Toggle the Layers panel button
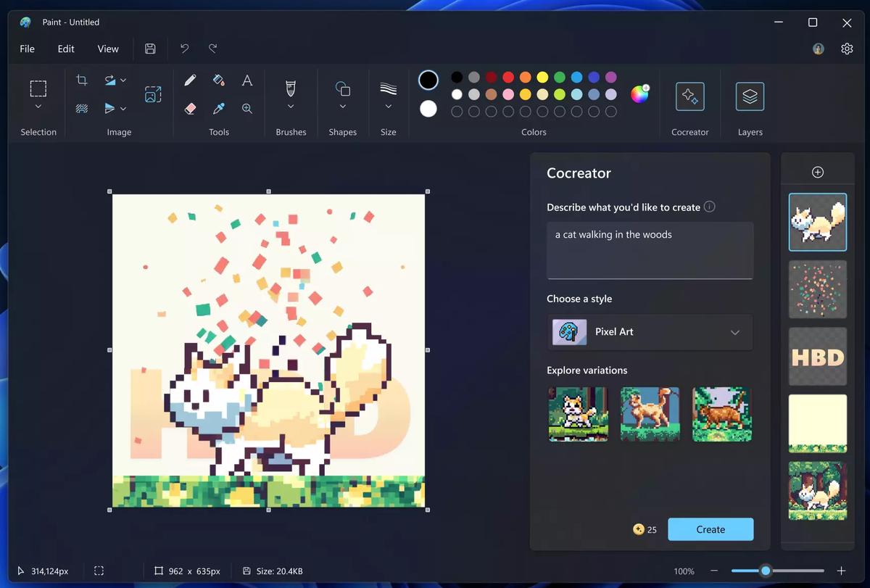The width and height of the screenshot is (870, 588). (750, 96)
